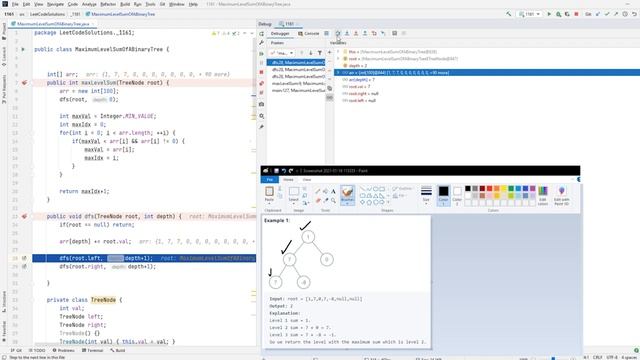Open the View tab in Paint
Image resolution: width=640 pixels, height=360 pixels.
[x=307, y=180]
